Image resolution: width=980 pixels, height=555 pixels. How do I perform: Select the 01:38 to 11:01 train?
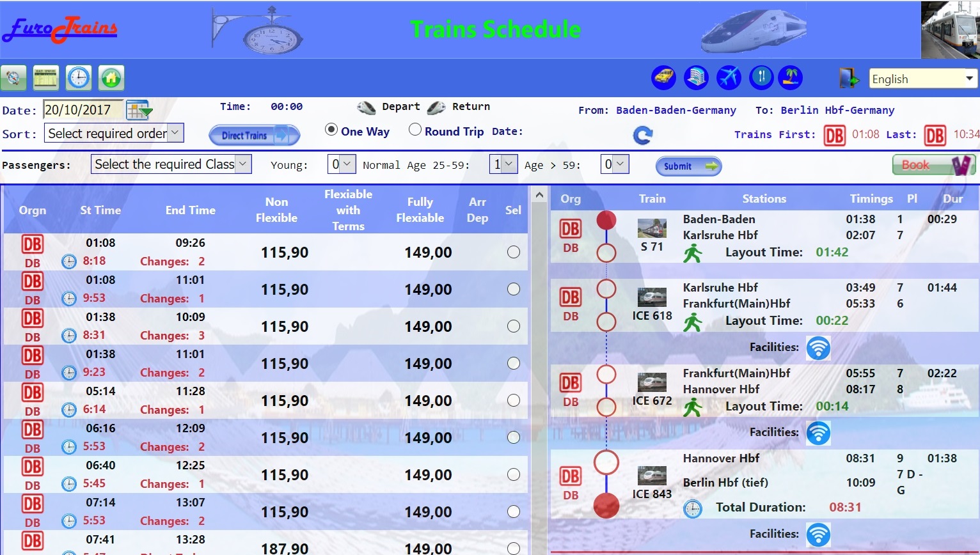tap(513, 363)
